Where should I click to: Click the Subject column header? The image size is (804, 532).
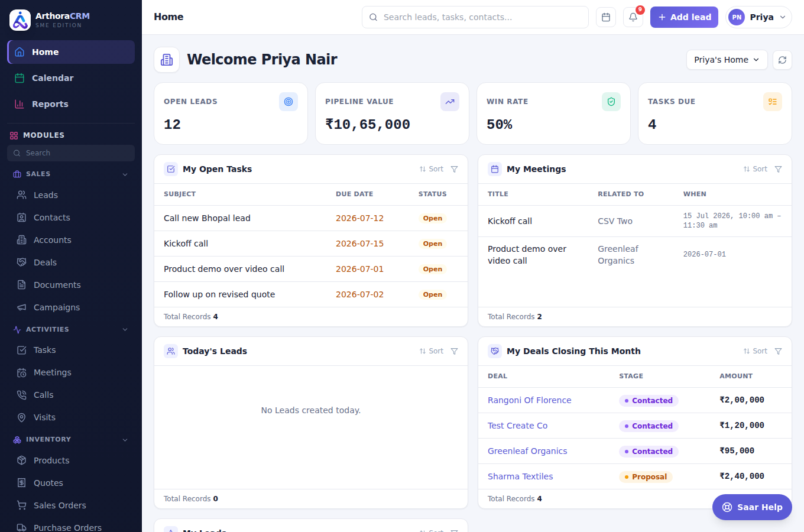[x=180, y=194]
